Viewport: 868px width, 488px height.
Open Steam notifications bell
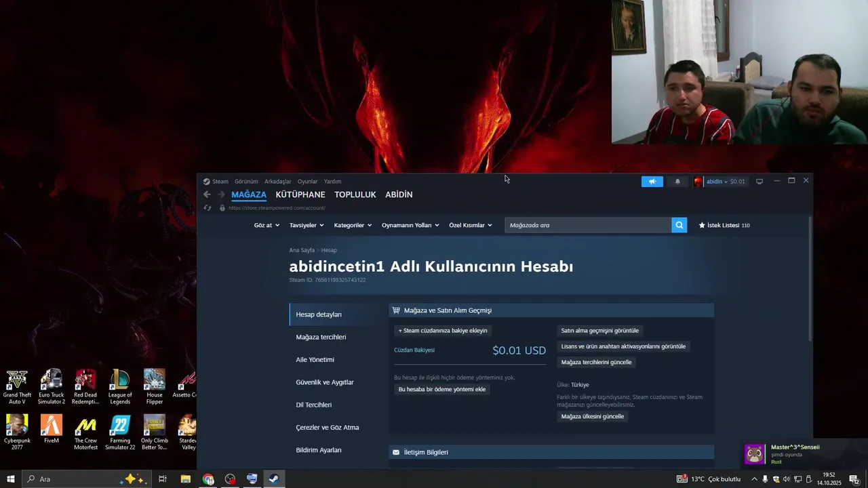tap(677, 182)
